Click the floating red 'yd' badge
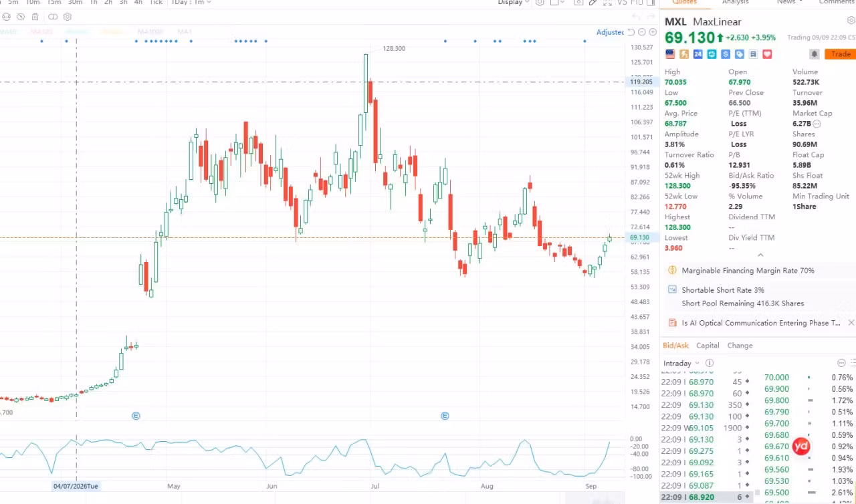Screen dimensions: 856x504 [801, 446]
